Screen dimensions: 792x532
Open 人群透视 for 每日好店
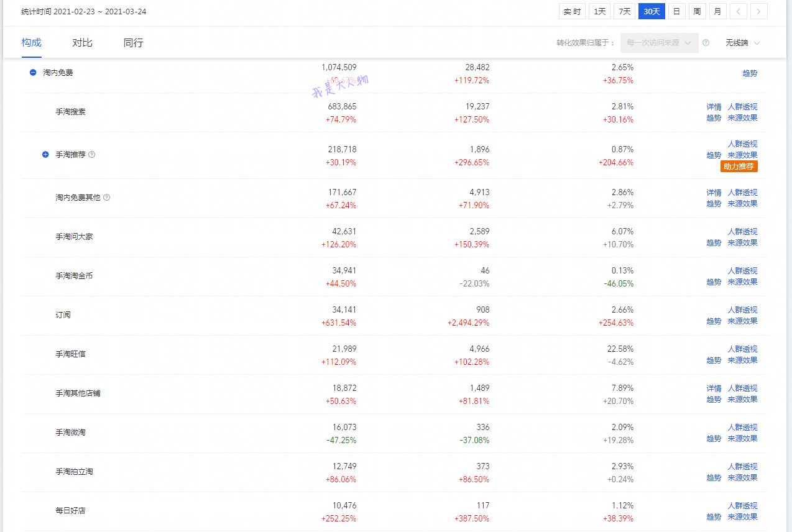click(x=743, y=506)
